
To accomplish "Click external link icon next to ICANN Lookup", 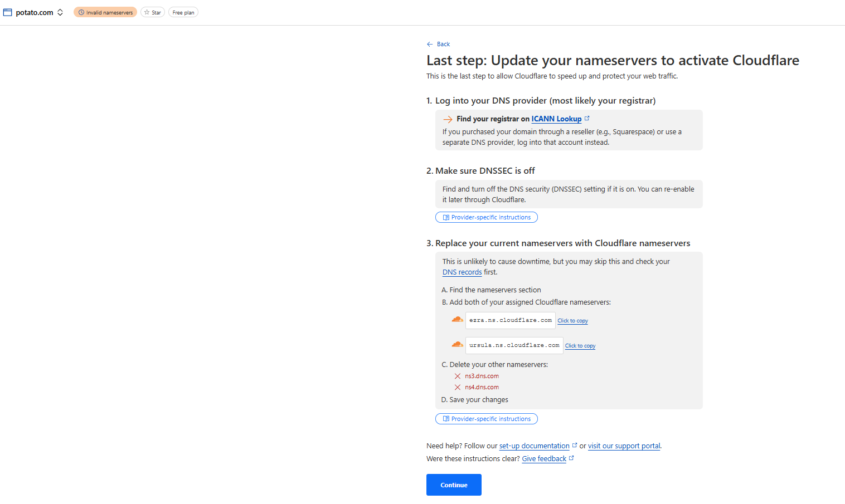I will (587, 118).
